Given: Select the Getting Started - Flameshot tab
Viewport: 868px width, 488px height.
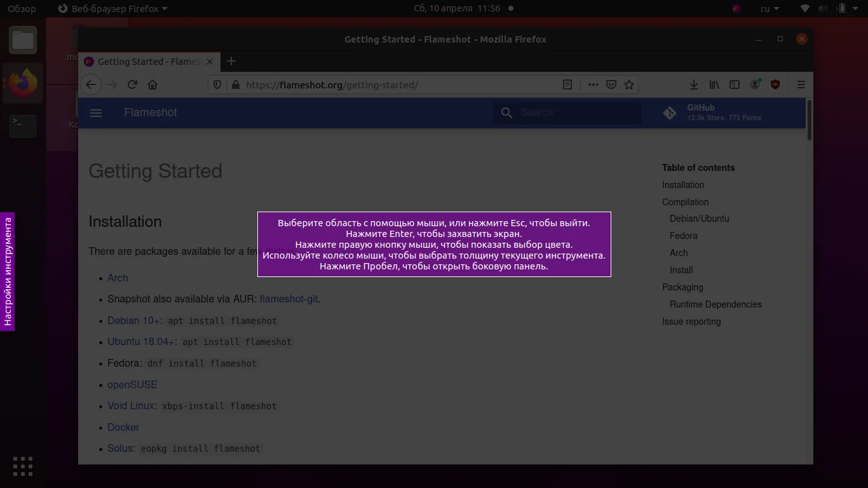Looking at the screenshot, I should [x=149, y=62].
